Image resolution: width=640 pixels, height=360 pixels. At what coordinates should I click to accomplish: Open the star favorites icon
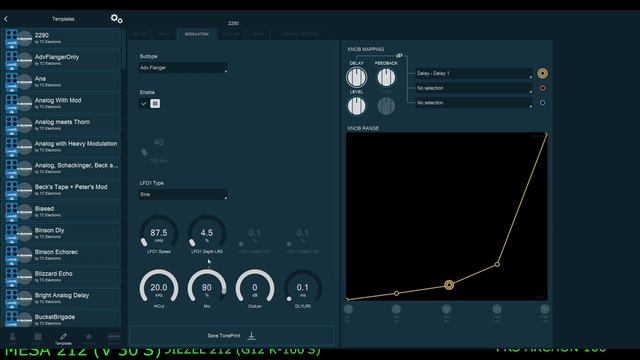[89, 337]
